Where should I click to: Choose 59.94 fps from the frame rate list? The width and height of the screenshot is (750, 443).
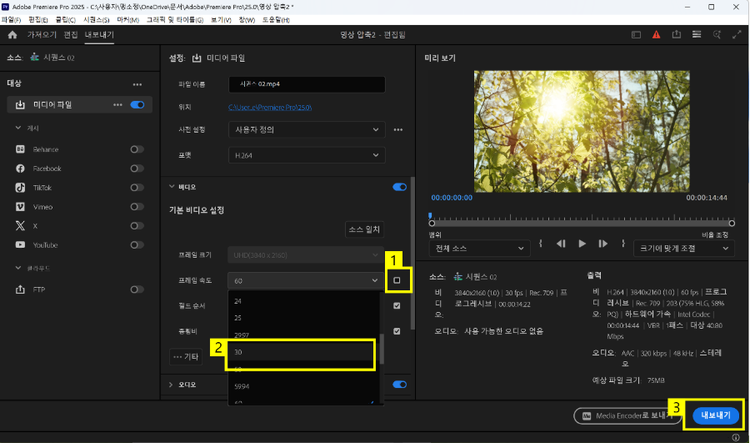(x=303, y=386)
